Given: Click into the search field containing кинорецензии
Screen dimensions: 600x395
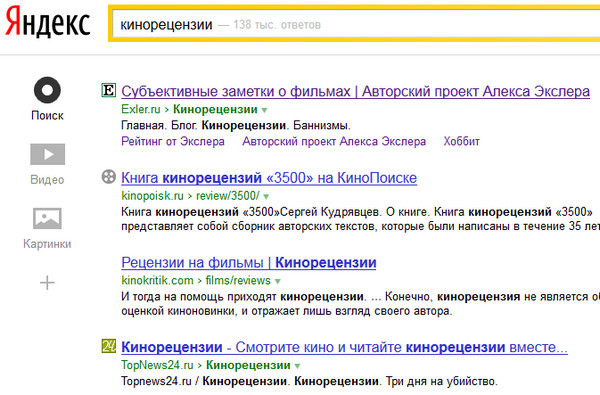Looking at the screenshot, I should pos(356,24).
